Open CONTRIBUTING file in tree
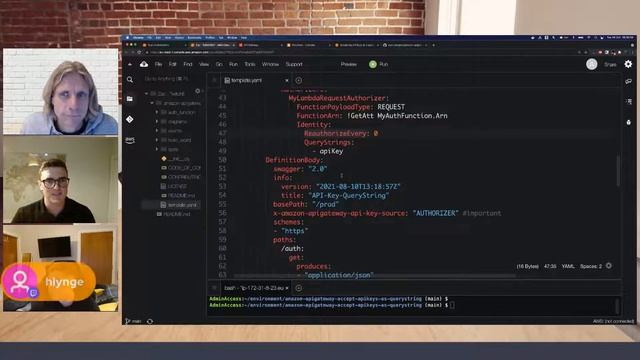This screenshot has width=640, height=360. (x=181, y=177)
